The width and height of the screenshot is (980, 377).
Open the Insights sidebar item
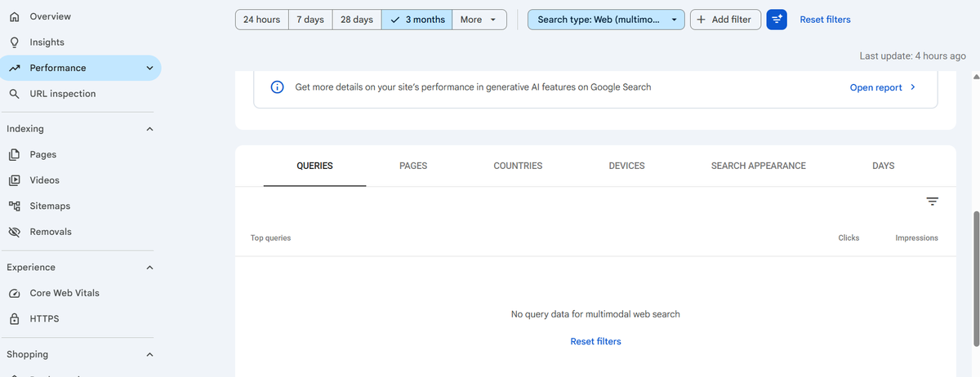coord(80,42)
